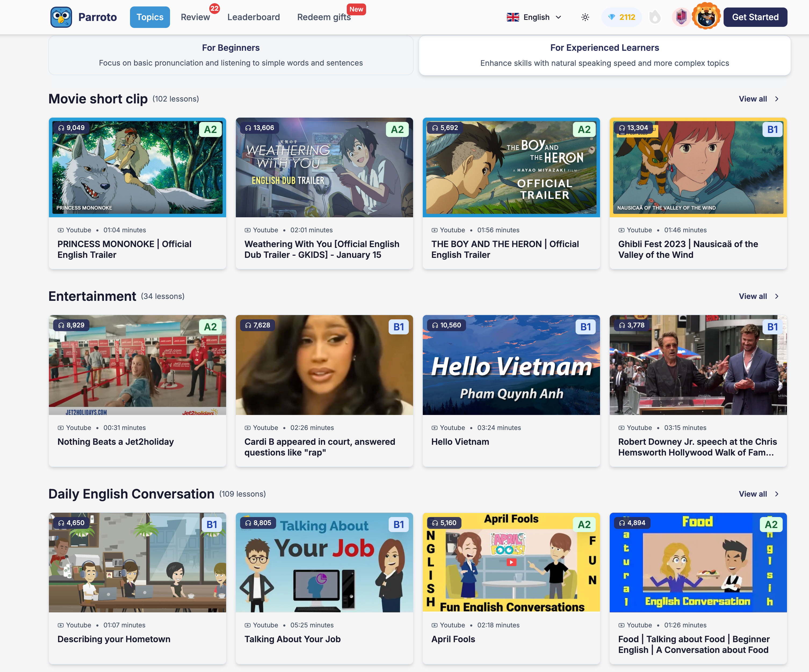
Task: Open the April Fools lesson thumbnail
Action: (x=511, y=563)
